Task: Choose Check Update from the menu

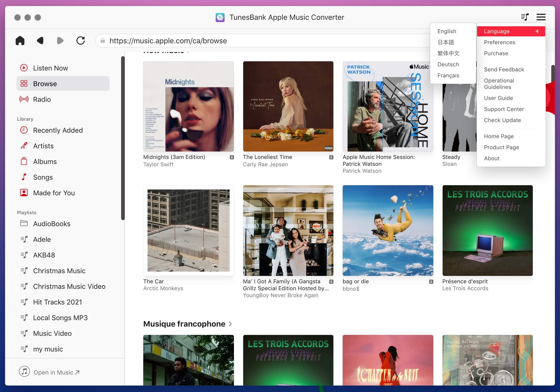Action: tap(511, 120)
